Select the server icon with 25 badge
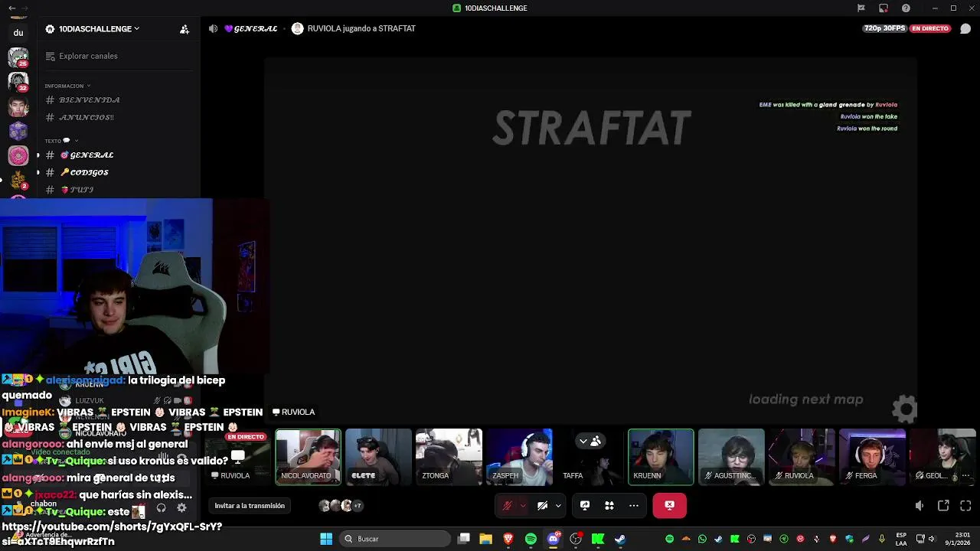Viewport: 980px width, 551px height. [x=18, y=57]
